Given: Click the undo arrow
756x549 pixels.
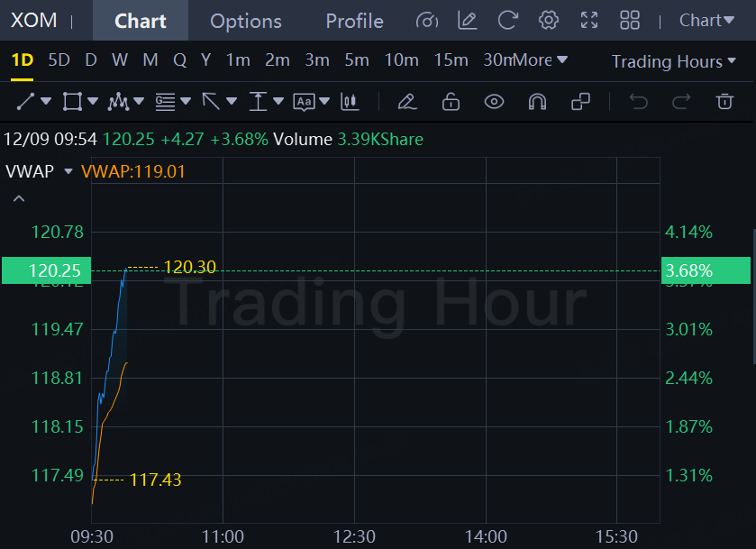Looking at the screenshot, I should (x=639, y=102).
